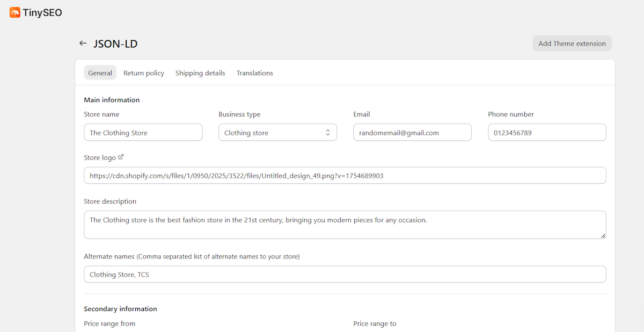The height and width of the screenshot is (332, 644).
Task: Click the Secondary information heading
Action: pyautogui.click(x=120, y=309)
